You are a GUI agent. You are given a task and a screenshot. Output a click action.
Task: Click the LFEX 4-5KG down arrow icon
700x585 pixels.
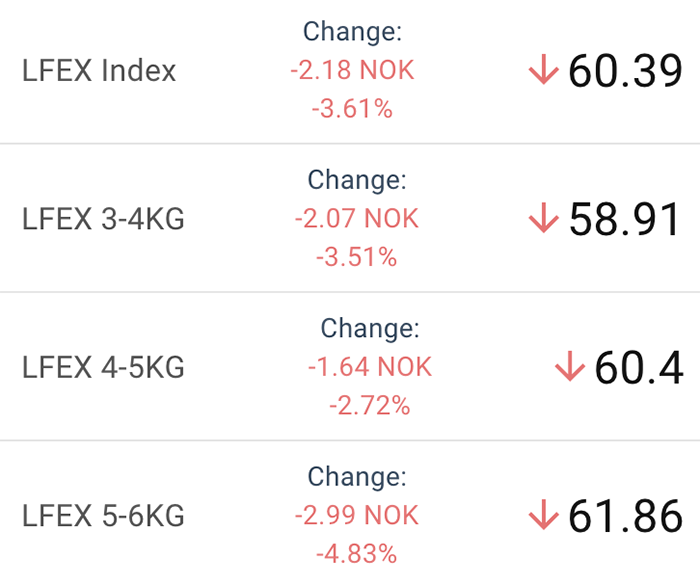point(570,366)
